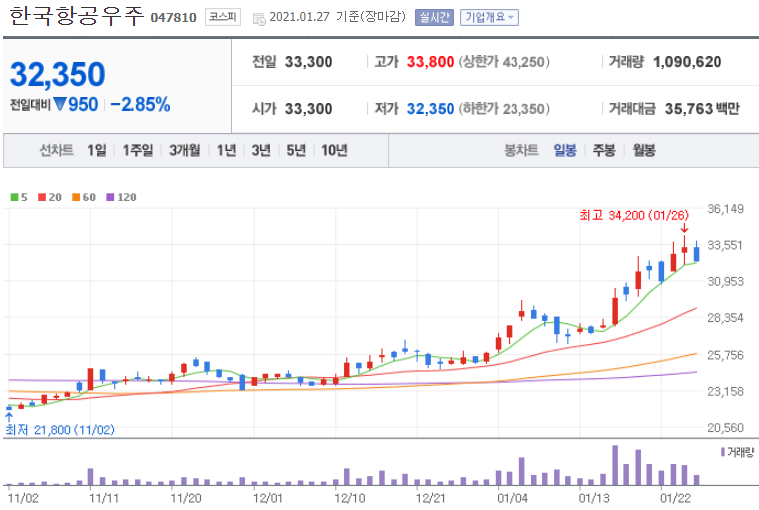Click the 거래대금 value 35,763 백만
The height and width of the screenshot is (510, 759).
pos(702,109)
